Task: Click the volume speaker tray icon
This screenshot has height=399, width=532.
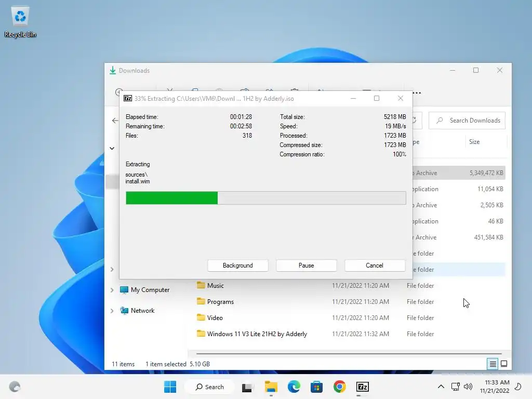Action: pos(468,387)
